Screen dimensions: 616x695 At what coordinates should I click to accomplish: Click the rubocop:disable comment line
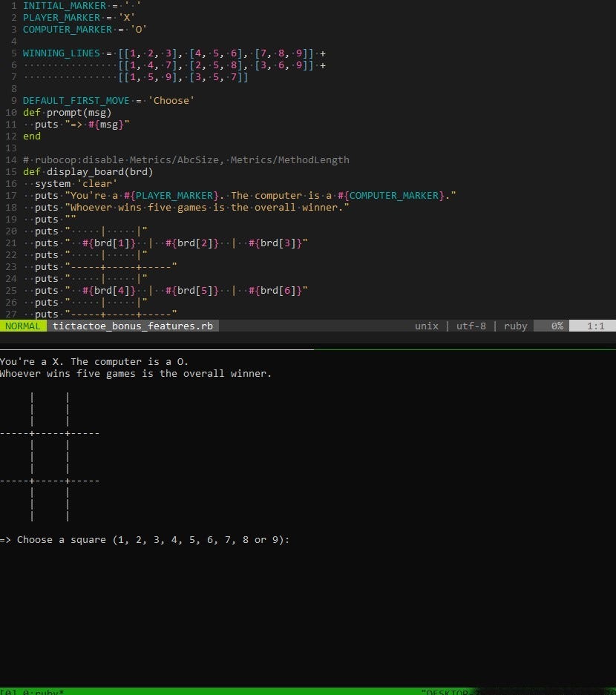(x=186, y=160)
